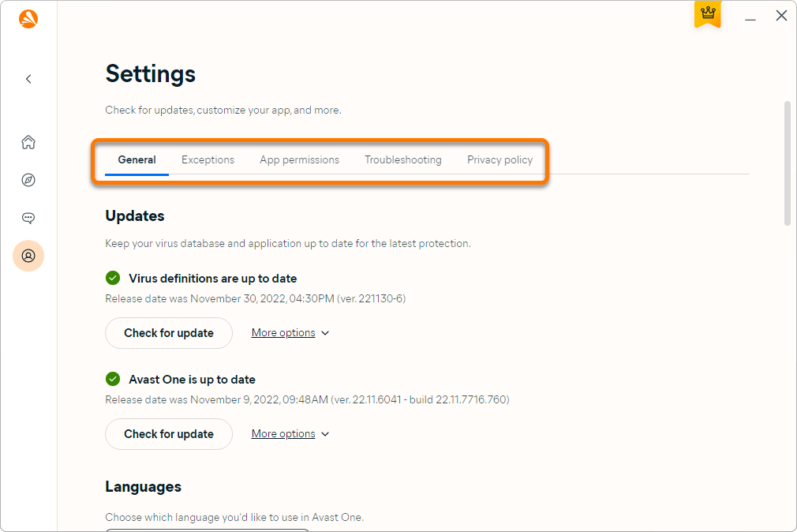
Task: Switch to the Exceptions tab
Action: (x=208, y=159)
